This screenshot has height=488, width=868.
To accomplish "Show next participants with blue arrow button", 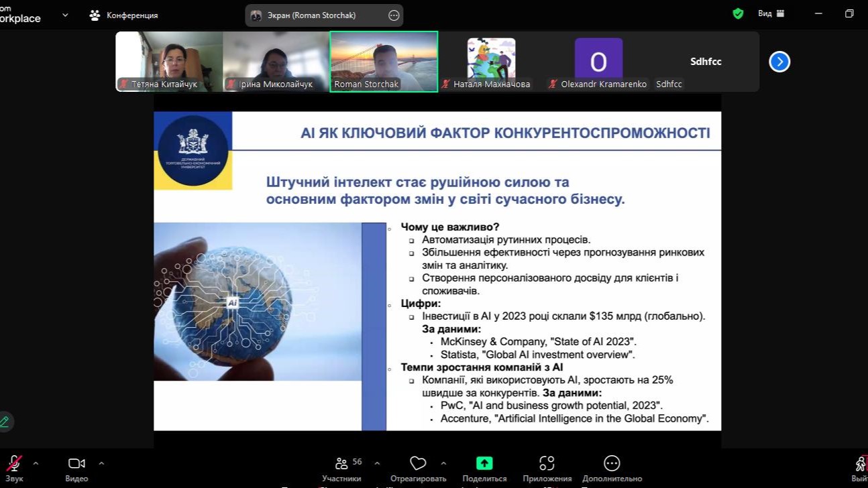I will tap(779, 62).
